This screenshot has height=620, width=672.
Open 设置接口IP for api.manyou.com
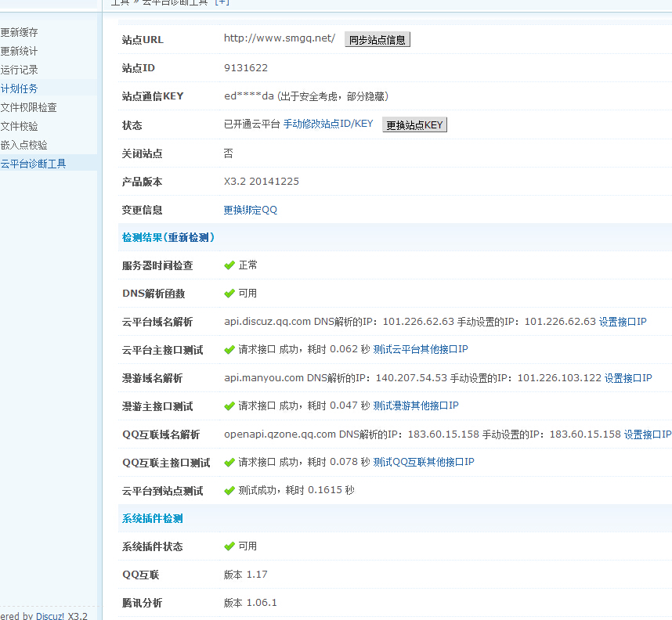(x=628, y=378)
